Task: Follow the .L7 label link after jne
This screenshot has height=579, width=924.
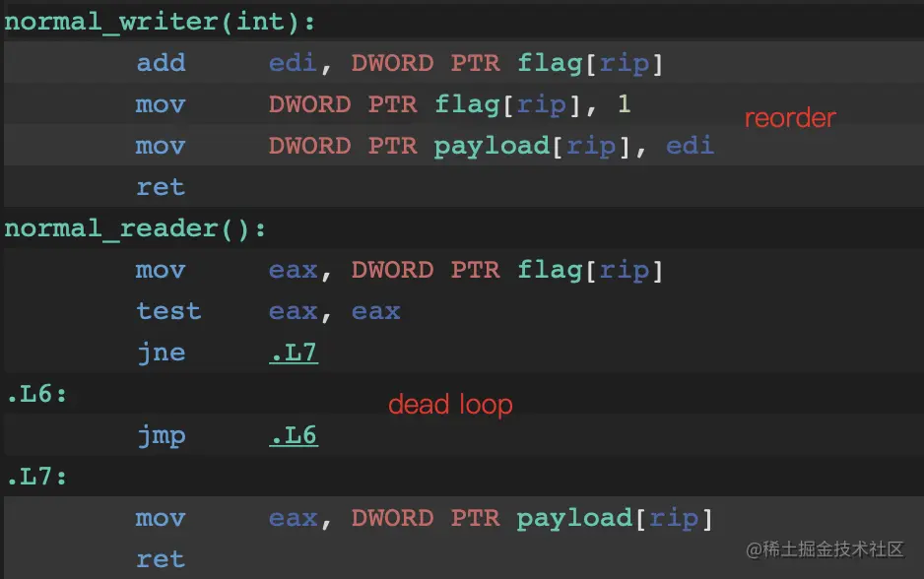Action: pyautogui.click(x=294, y=353)
